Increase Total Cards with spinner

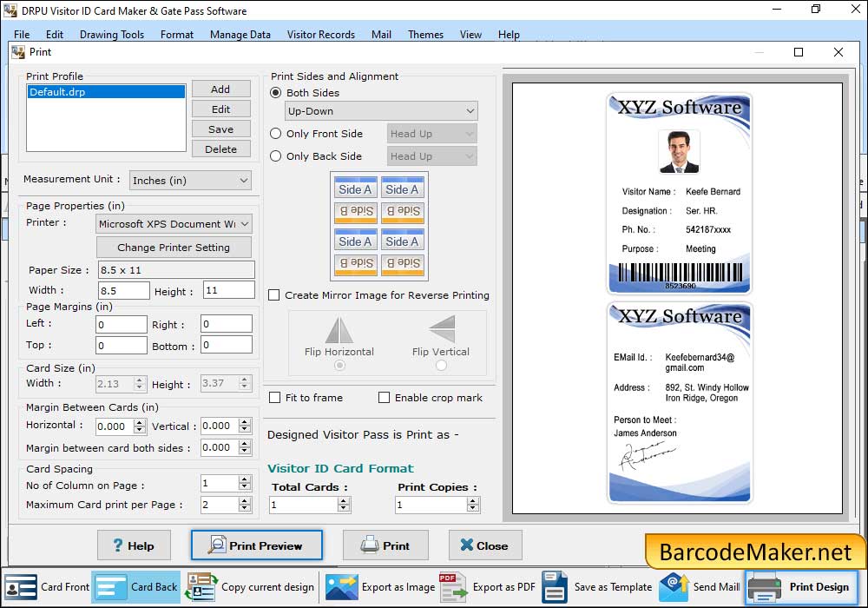coord(344,500)
